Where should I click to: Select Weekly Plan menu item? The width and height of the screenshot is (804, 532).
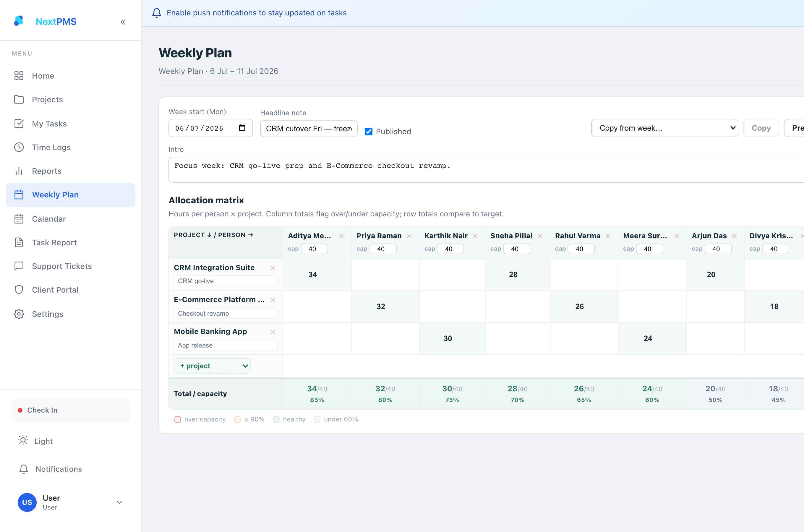pyautogui.click(x=71, y=195)
